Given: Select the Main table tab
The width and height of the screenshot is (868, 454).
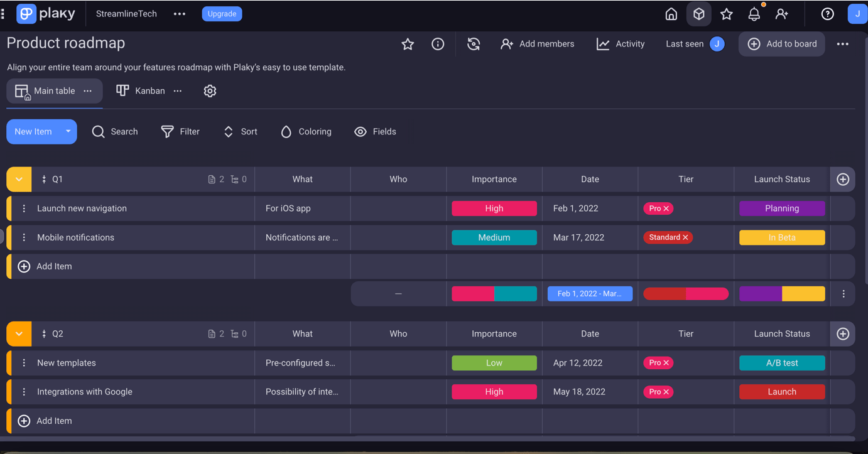Looking at the screenshot, I should 53,90.
